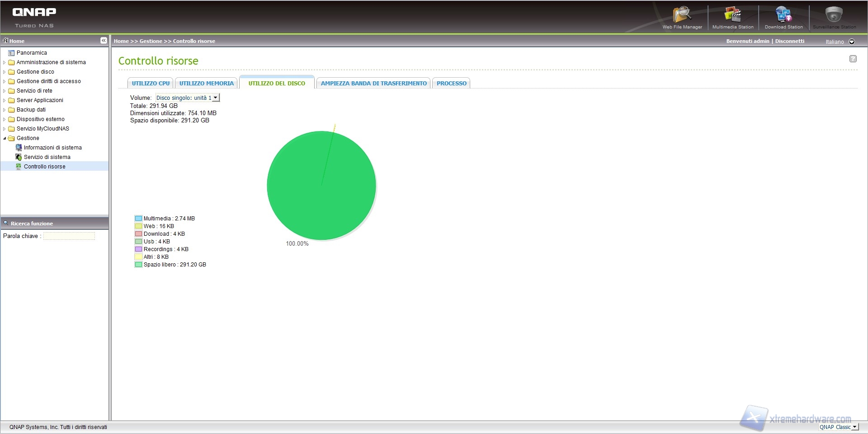Open the Italiano language dropdown
868x434 pixels.
tap(852, 42)
